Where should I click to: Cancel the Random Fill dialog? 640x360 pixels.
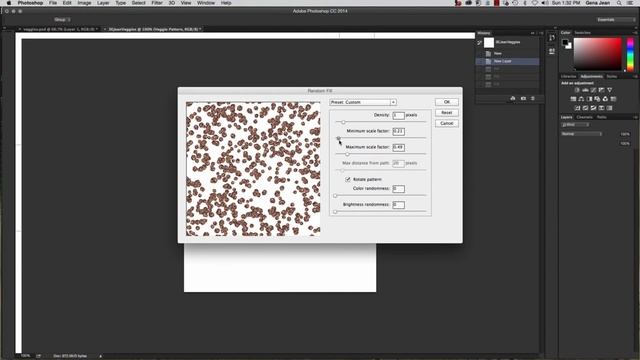[447, 123]
